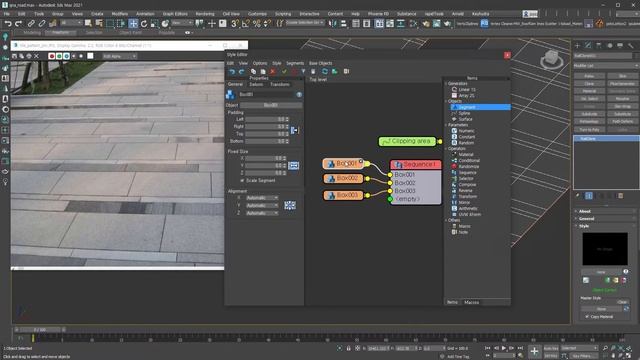Click the alignment grid icon beside Y dropdown
This screenshot has height=360, width=640.
pyautogui.click(x=290, y=205)
